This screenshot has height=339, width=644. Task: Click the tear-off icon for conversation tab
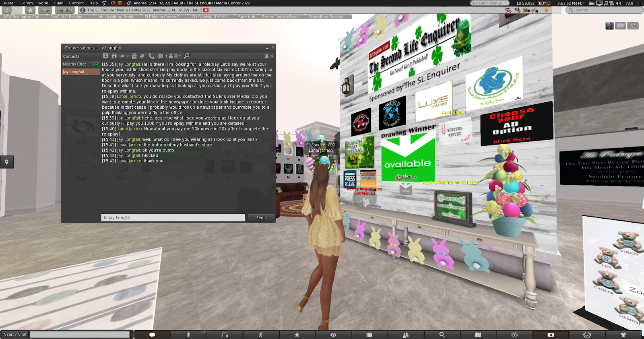click(x=266, y=56)
